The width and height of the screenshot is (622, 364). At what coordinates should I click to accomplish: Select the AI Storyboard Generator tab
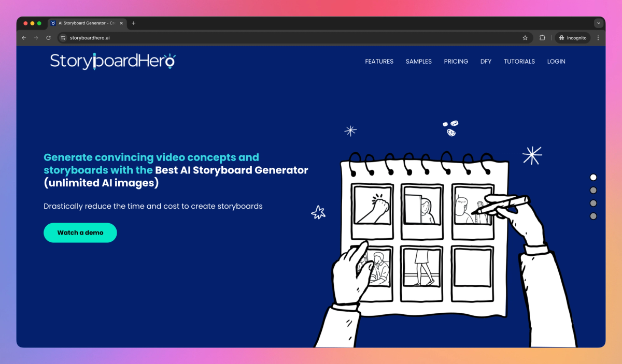click(x=87, y=23)
